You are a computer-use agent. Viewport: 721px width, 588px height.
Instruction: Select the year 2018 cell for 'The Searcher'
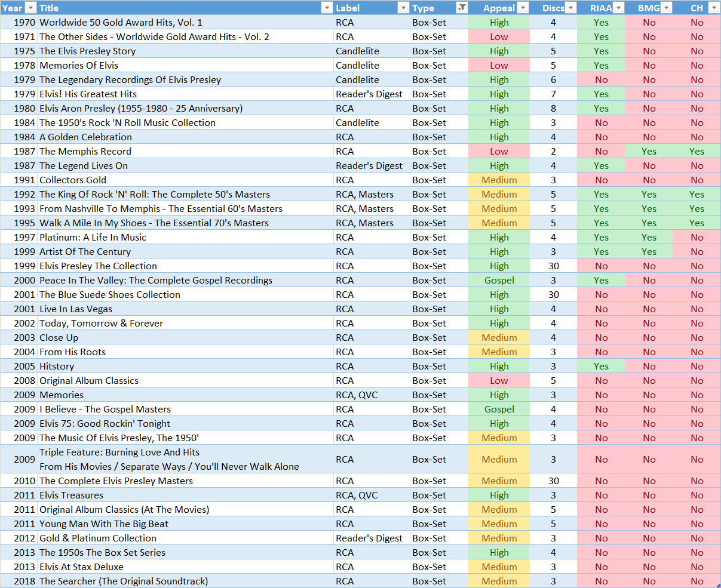pos(19,581)
